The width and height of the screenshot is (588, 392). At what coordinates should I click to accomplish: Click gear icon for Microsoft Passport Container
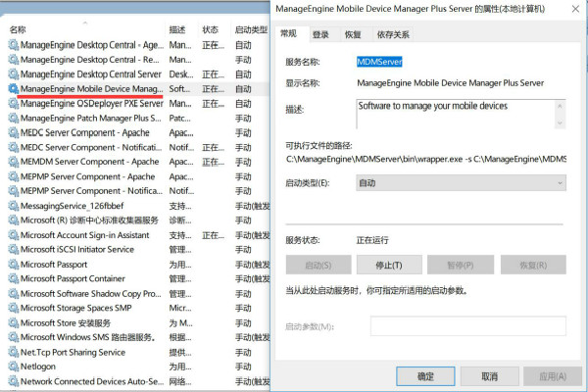click(x=14, y=279)
